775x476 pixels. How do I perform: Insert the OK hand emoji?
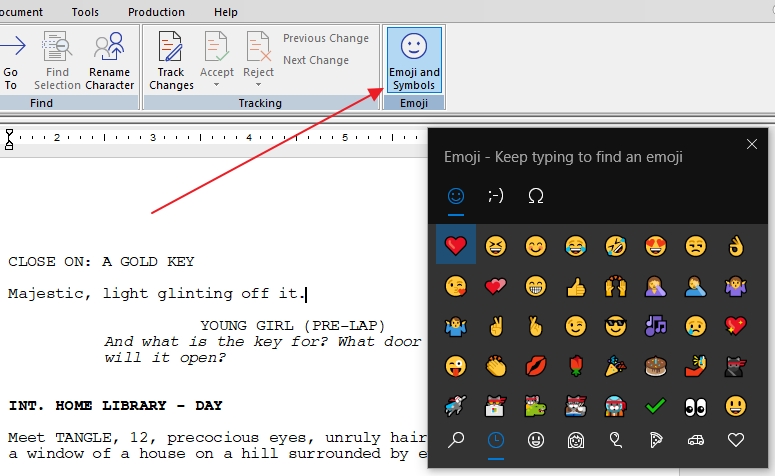click(736, 246)
